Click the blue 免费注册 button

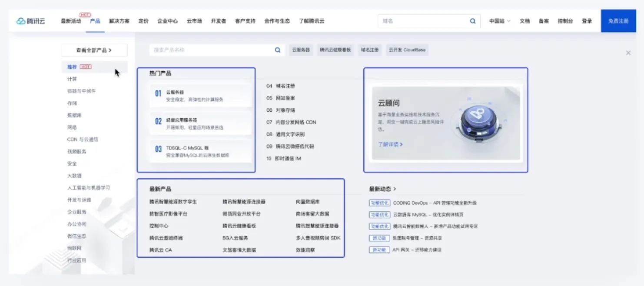(618, 21)
